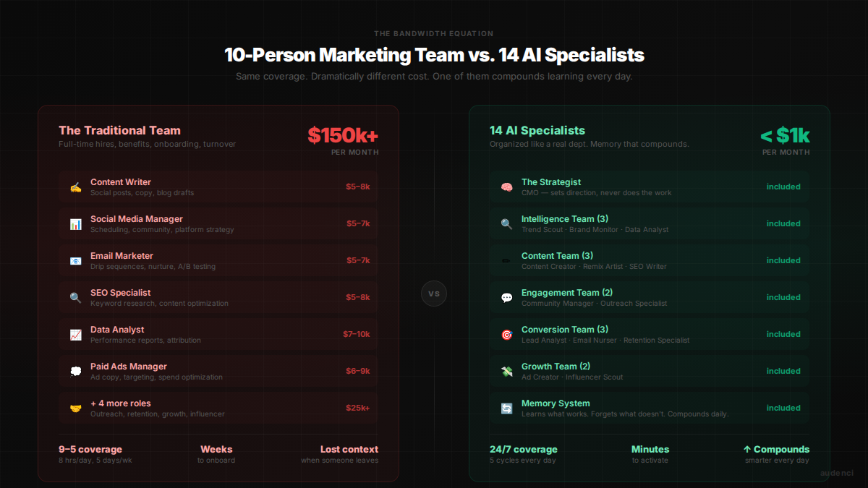Click the Social Media Manager bar chart icon

(x=75, y=224)
